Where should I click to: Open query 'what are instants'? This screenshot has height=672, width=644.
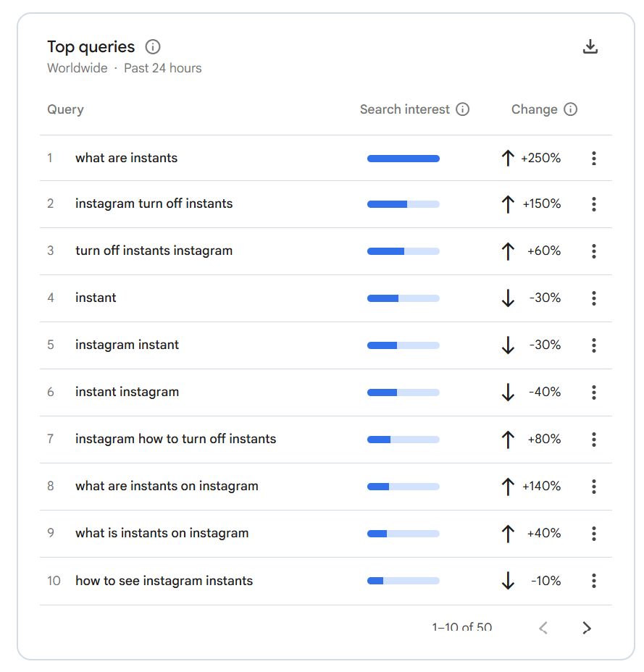(x=127, y=158)
